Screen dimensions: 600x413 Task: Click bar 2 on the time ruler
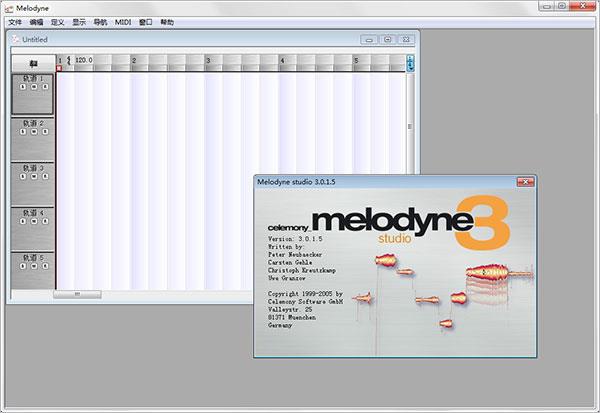[134, 60]
